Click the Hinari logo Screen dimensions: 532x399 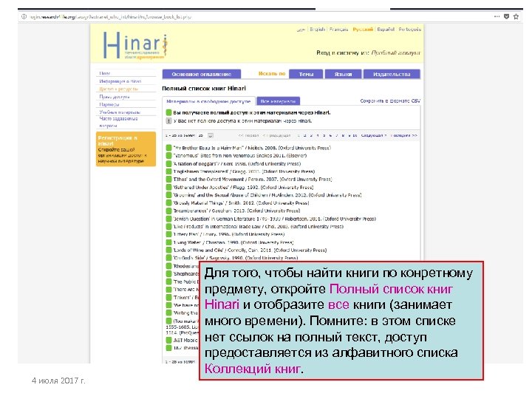click(136, 46)
